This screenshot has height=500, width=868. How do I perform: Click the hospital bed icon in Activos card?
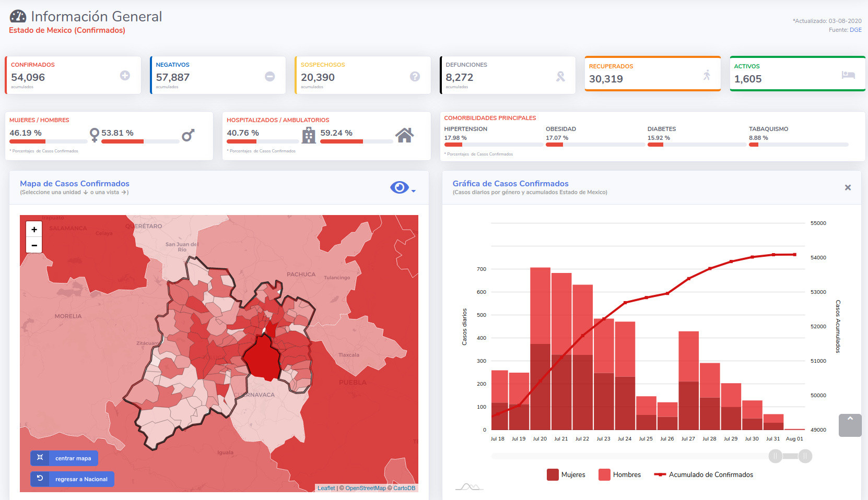pos(848,75)
